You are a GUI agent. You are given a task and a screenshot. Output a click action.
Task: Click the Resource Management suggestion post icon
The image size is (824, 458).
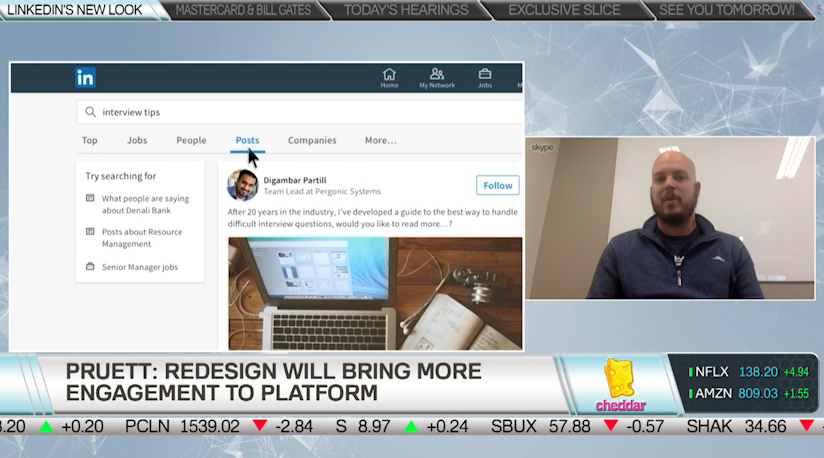(90, 231)
